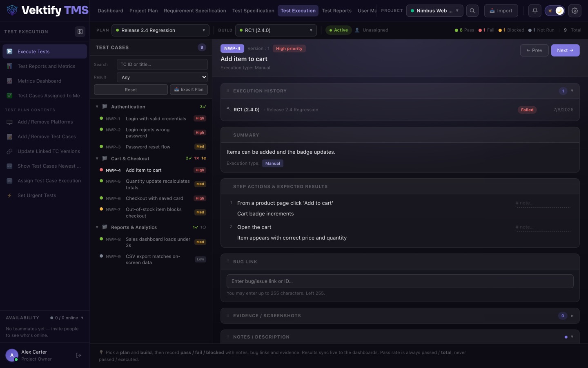588x368 pixels.
Task: Open Metrics Dashboard in sidebar
Action: (x=45, y=81)
